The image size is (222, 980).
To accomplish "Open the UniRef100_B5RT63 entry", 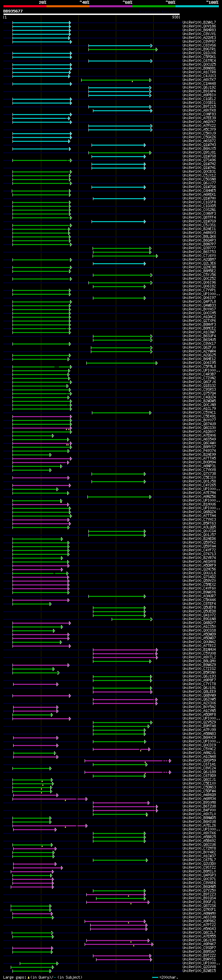I will 199,524.
